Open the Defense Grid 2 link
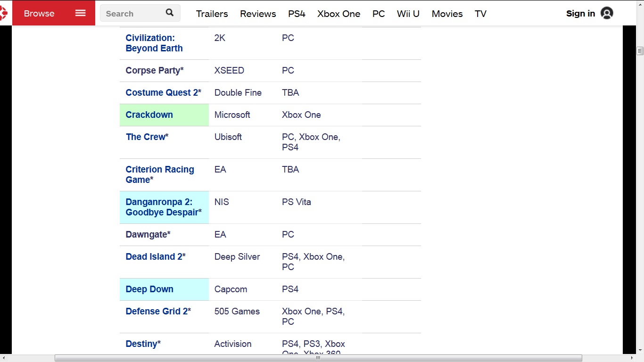 pyautogui.click(x=157, y=311)
